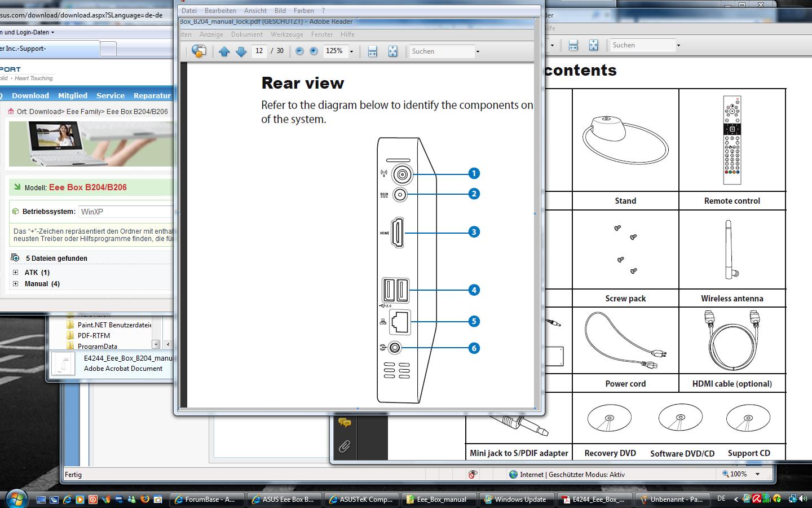The image size is (812, 508).
Task: Switch to the Eee_Box_manual taskbar button
Action: coord(439,499)
